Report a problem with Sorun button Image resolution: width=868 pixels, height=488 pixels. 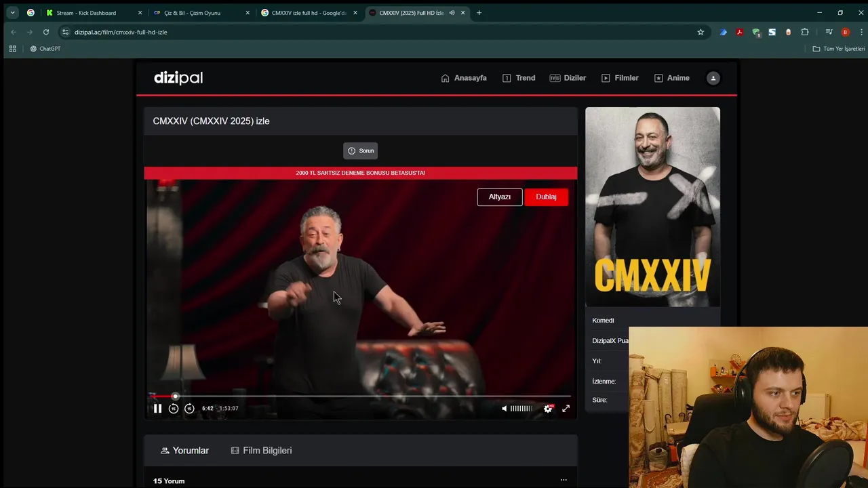click(361, 151)
